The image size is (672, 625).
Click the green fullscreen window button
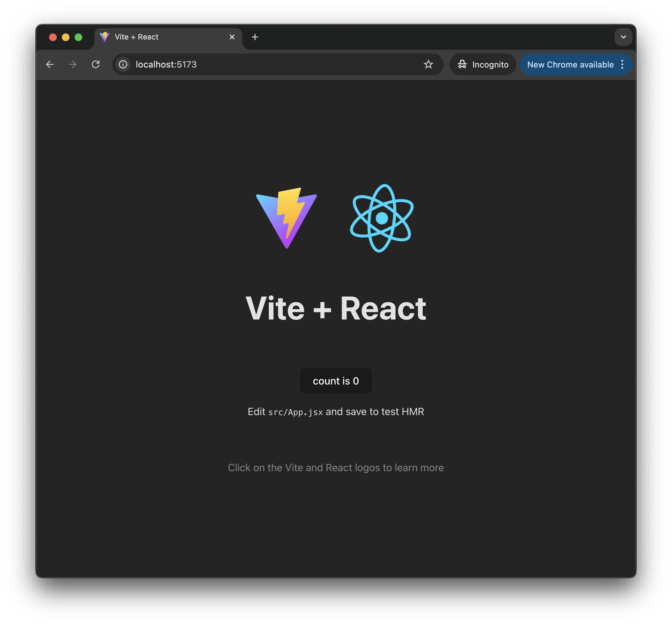tap(78, 37)
